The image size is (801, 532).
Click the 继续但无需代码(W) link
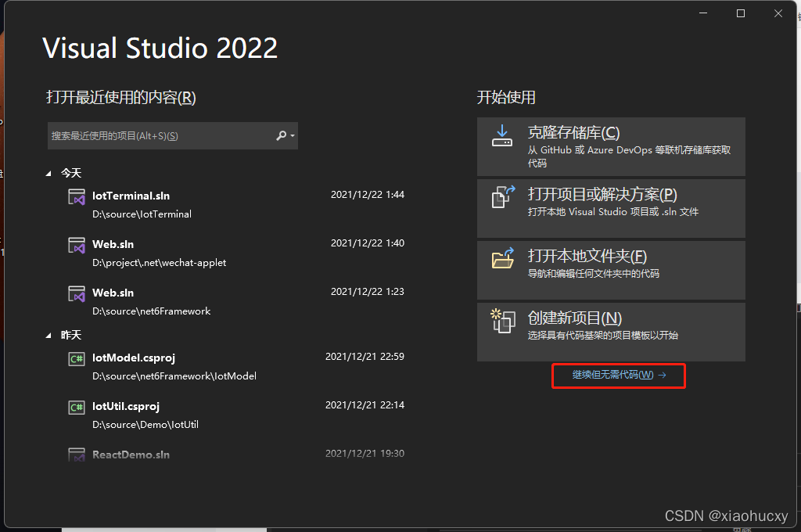(x=619, y=375)
